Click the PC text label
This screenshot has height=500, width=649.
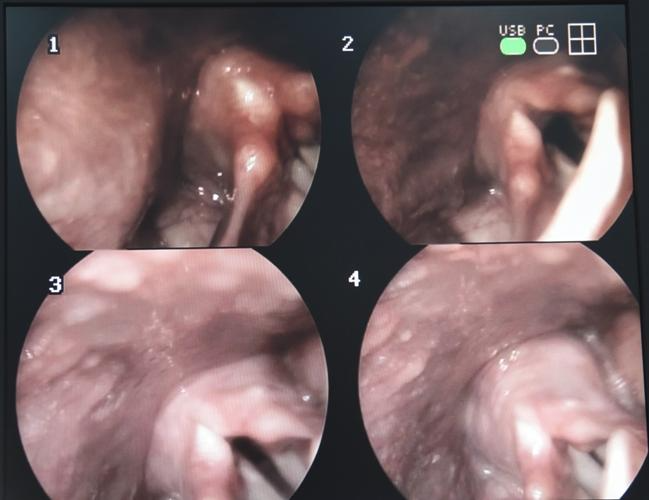546,31
